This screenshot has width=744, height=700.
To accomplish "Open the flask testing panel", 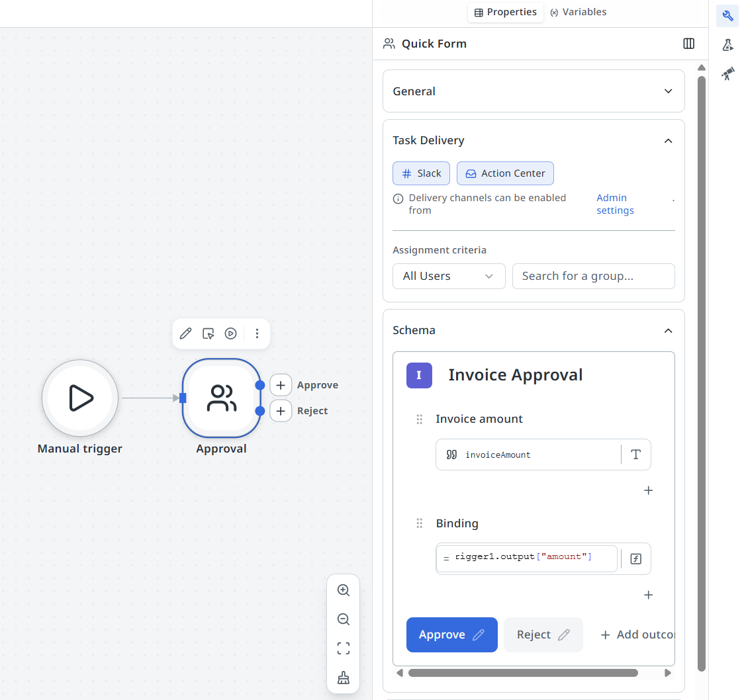I will (727, 45).
